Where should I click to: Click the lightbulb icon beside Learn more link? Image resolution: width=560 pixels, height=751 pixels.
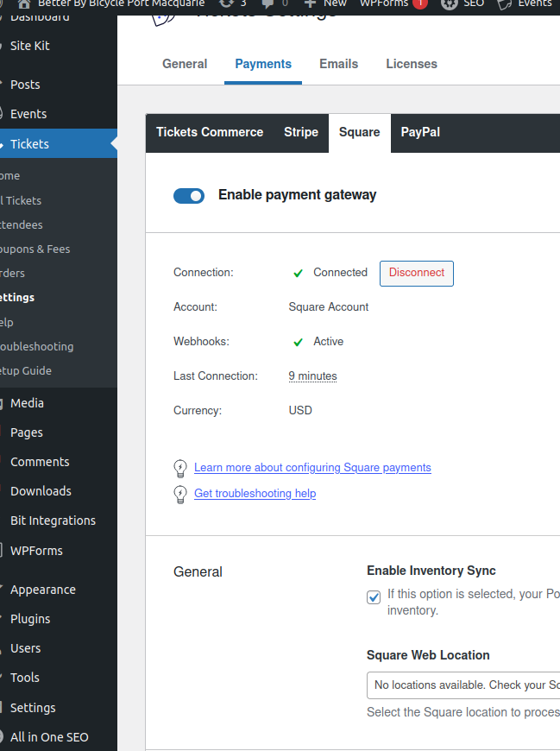tap(180, 468)
